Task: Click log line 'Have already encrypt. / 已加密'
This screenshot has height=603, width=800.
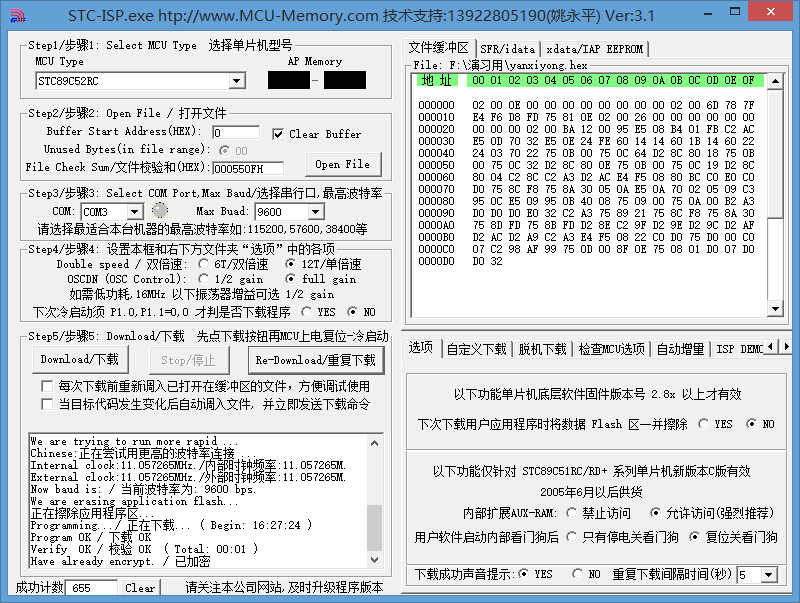Action: (120, 561)
